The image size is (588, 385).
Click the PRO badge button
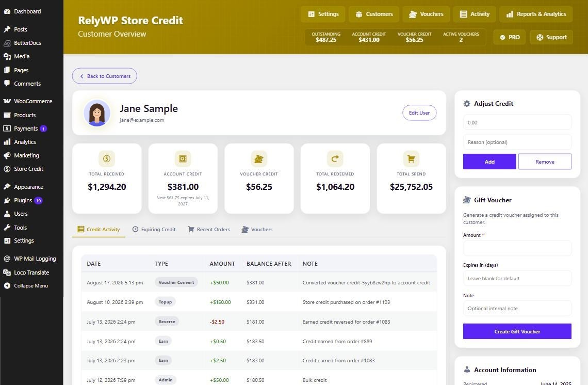pos(510,37)
